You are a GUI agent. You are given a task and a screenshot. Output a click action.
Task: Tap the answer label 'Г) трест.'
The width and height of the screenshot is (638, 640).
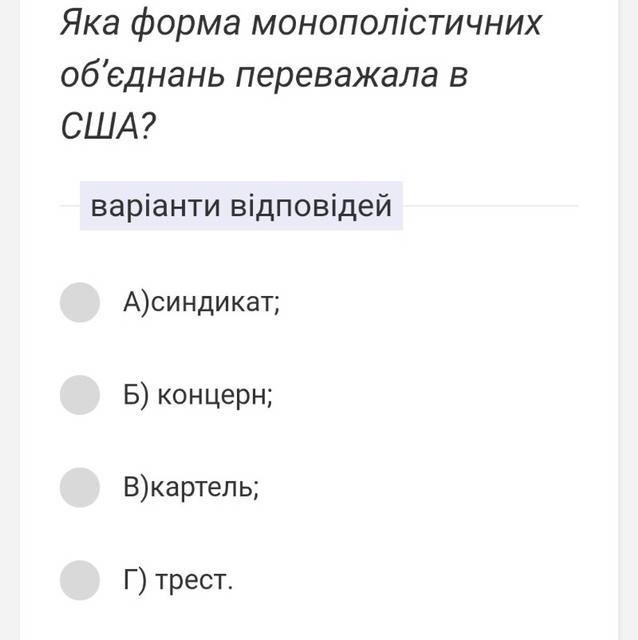pos(178,579)
